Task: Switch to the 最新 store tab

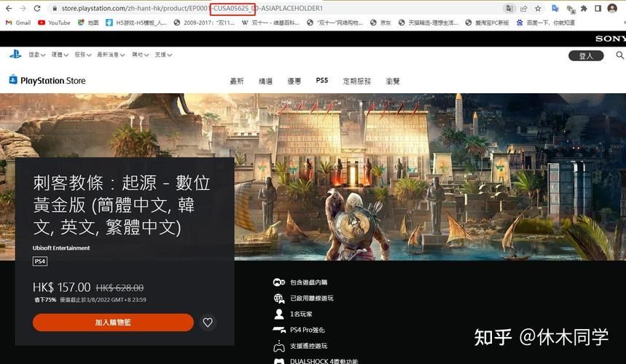Action: (236, 81)
